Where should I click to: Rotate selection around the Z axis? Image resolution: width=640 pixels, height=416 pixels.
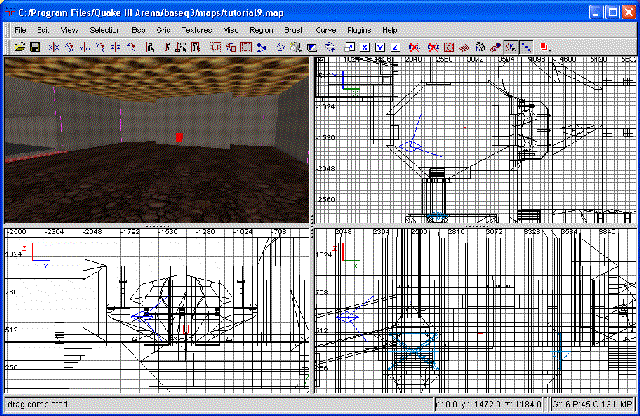tap(131, 47)
